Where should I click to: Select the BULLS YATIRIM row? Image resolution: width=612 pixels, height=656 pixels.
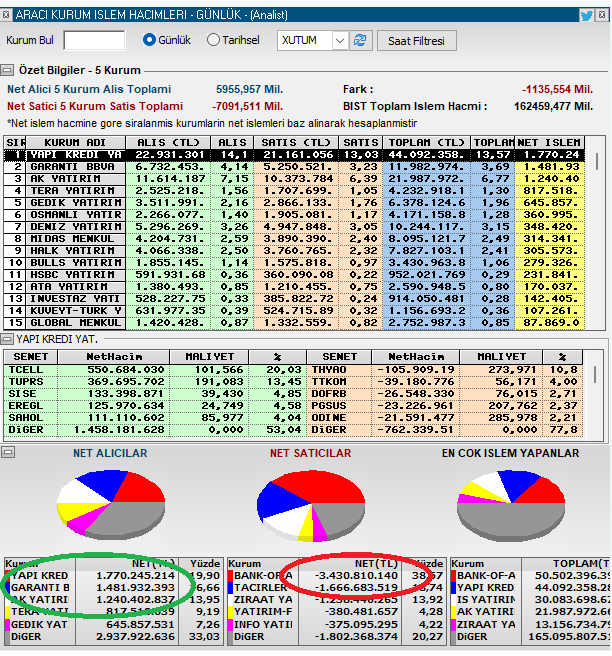(x=294, y=263)
